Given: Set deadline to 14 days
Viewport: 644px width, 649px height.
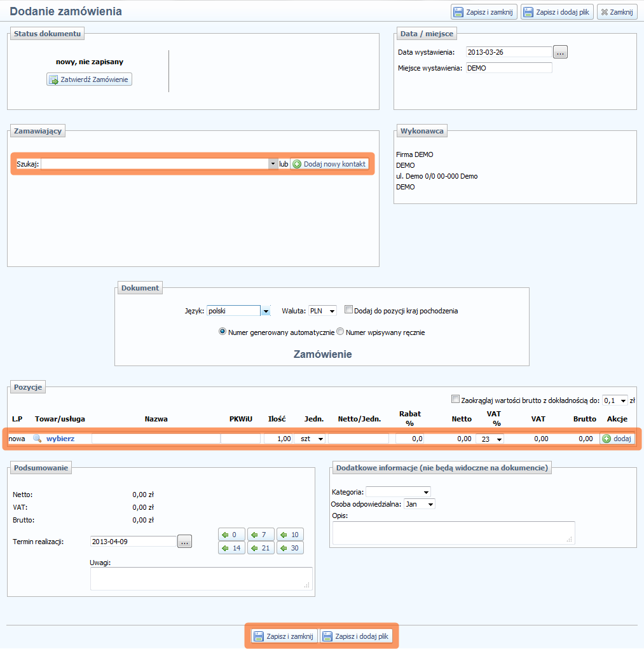Looking at the screenshot, I should coord(231,548).
